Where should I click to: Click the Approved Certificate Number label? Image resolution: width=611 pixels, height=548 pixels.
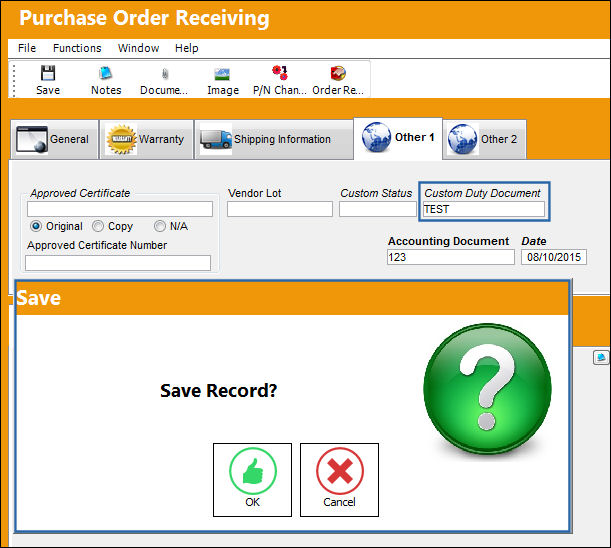click(x=97, y=245)
